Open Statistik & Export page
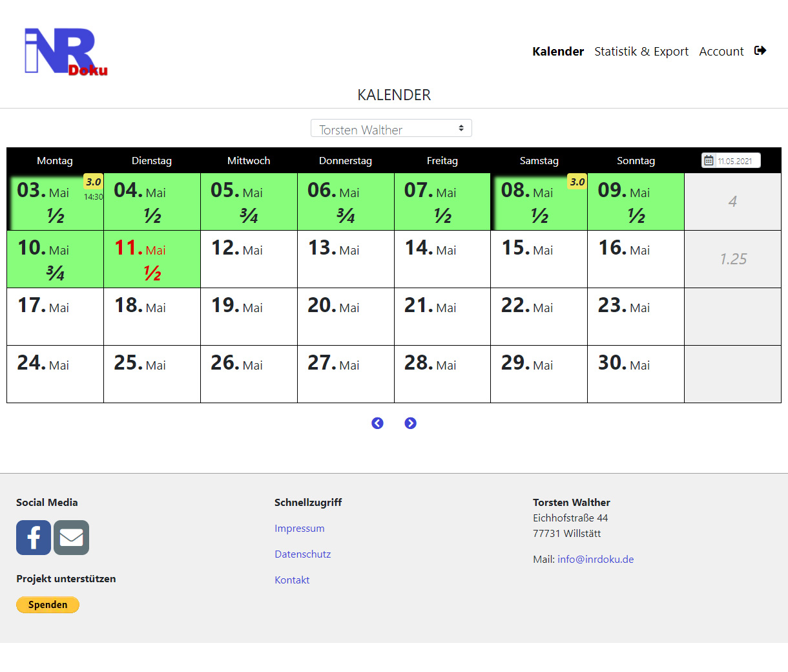The image size is (788, 672). [641, 52]
